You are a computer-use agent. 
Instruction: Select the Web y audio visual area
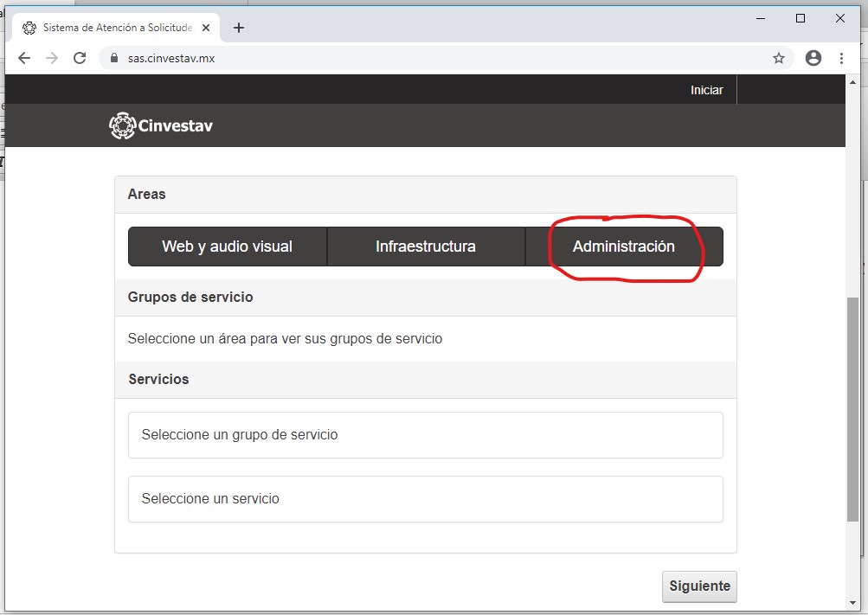[x=227, y=247]
